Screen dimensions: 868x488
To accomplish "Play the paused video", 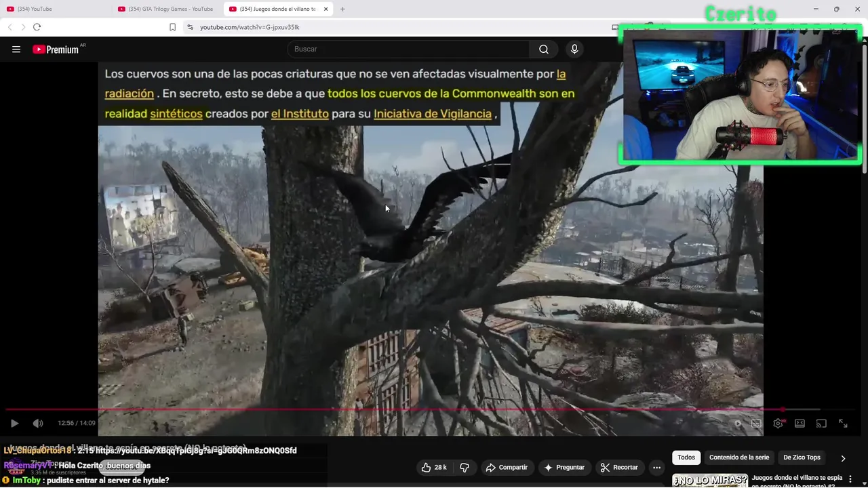I will [14, 423].
